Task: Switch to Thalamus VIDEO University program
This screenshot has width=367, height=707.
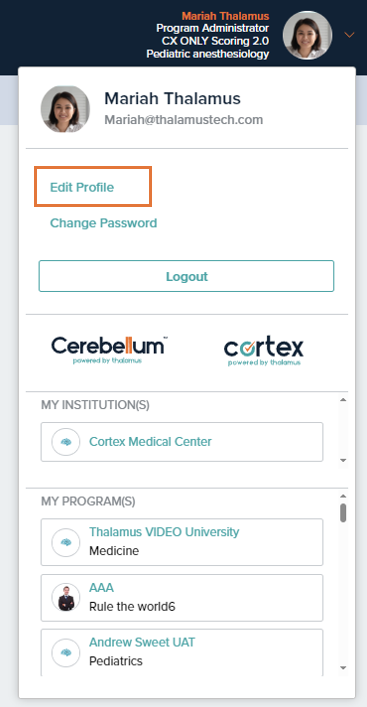Action: [x=182, y=542]
